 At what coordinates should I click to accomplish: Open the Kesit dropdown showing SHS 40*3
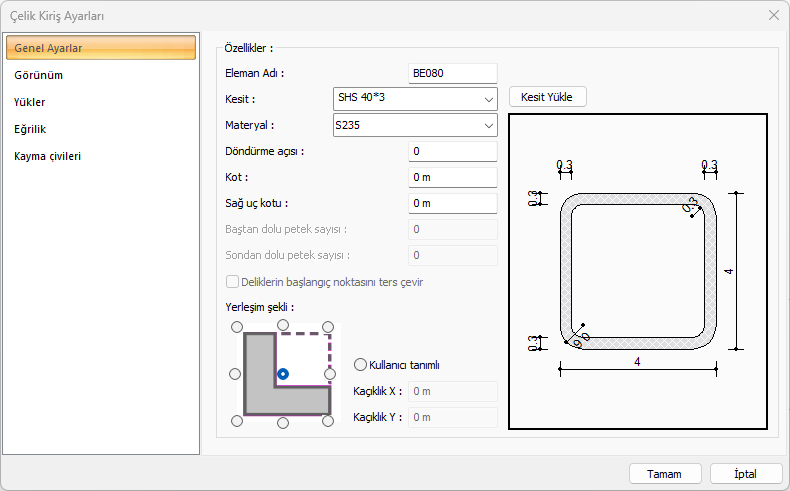point(415,98)
